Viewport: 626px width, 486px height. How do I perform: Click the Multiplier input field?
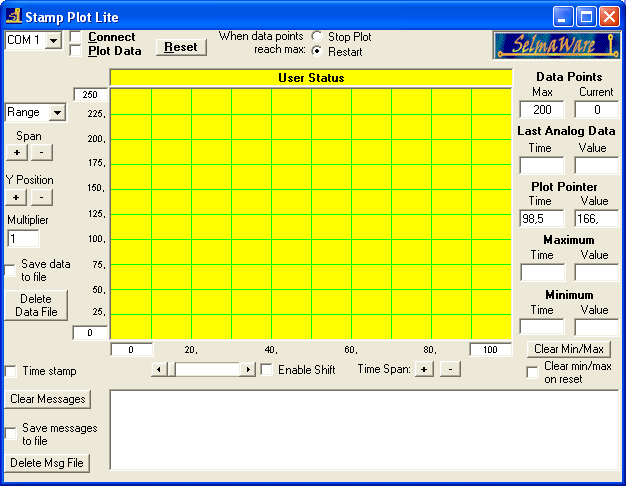pyautogui.click(x=23, y=239)
